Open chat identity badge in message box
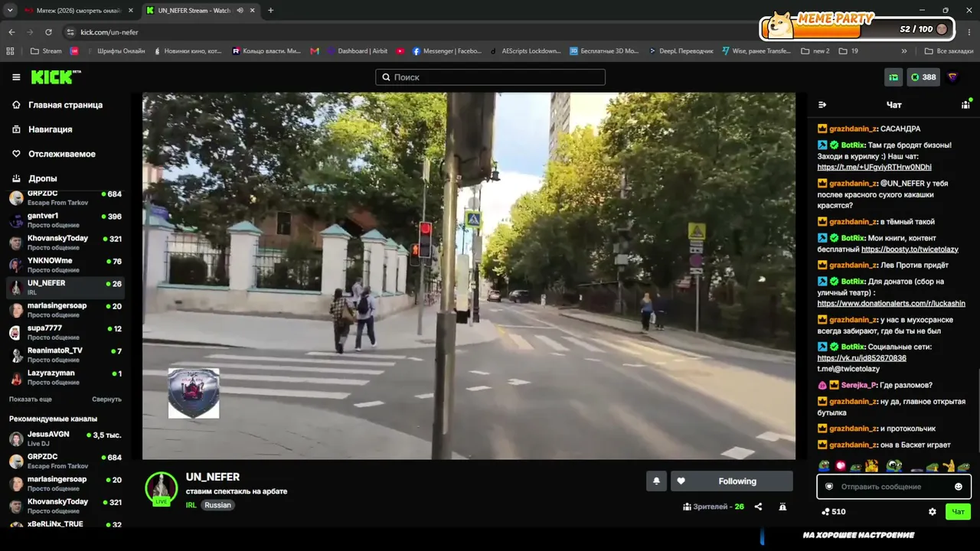This screenshot has width=980, height=551. pyautogui.click(x=829, y=487)
